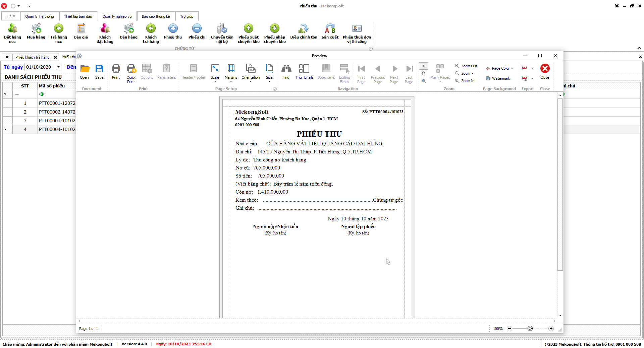Click Zoom In in ribbon
The width and height of the screenshot is (644, 348).
pos(465,81)
